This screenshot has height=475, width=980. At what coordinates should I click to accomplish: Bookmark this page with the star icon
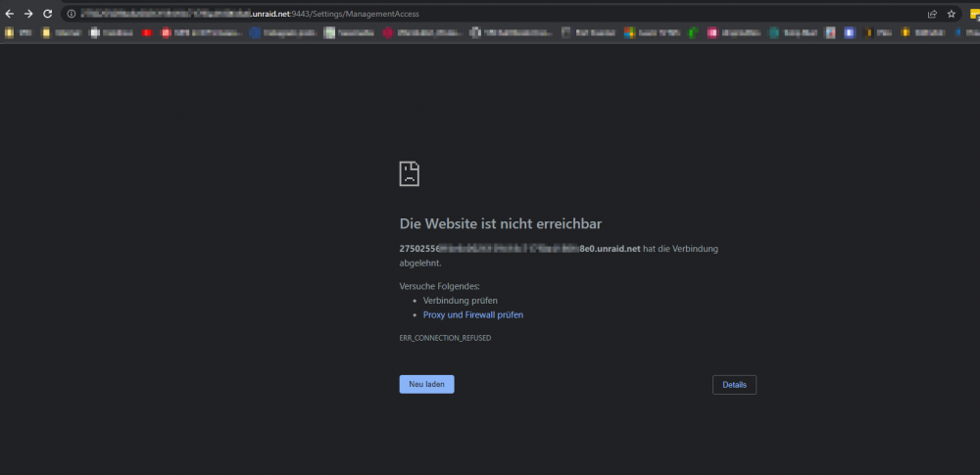click(x=952, y=14)
